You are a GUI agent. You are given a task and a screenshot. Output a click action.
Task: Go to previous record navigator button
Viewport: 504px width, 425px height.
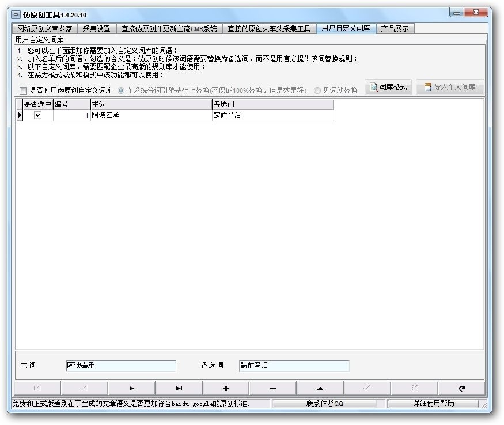point(84,388)
